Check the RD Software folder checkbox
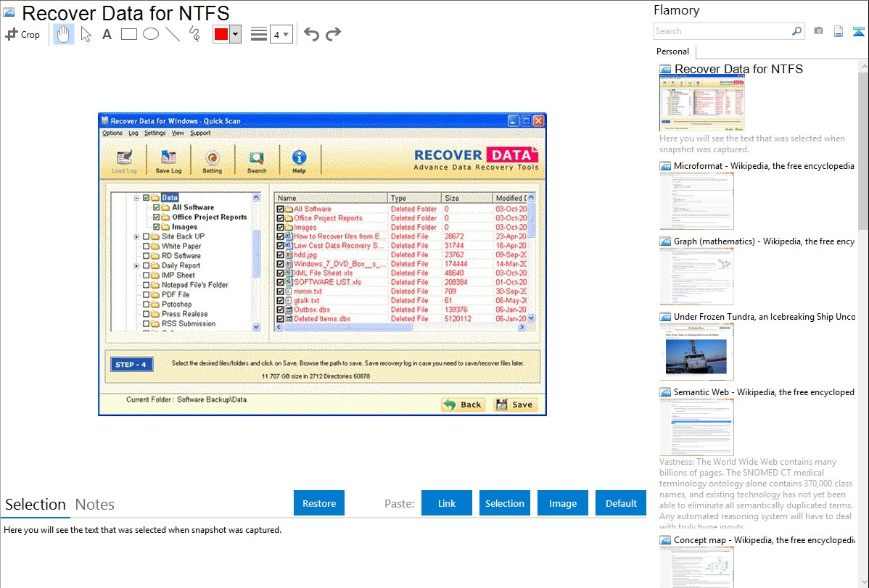This screenshot has width=869, height=588. coord(147,256)
